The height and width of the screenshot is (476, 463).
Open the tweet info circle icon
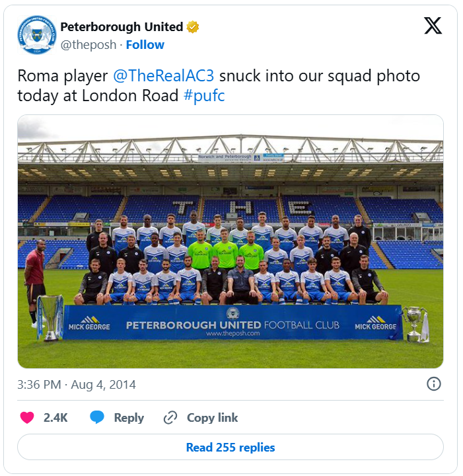click(433, 384)
